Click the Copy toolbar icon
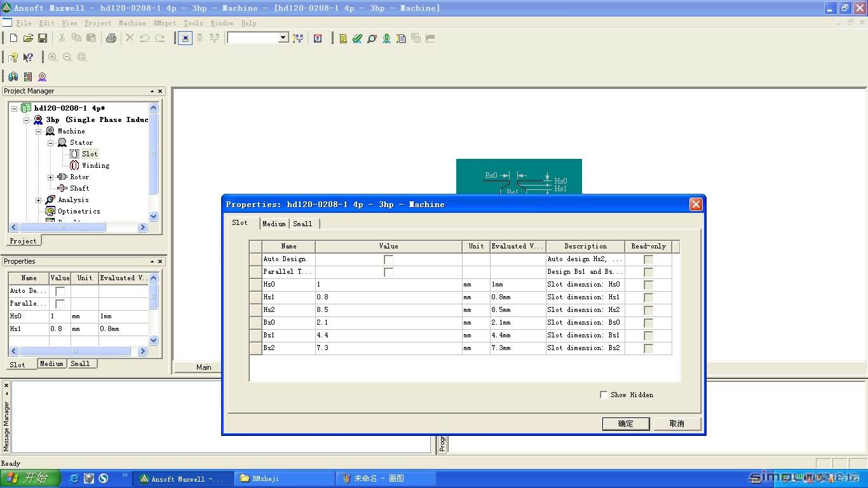 (76, 38)
